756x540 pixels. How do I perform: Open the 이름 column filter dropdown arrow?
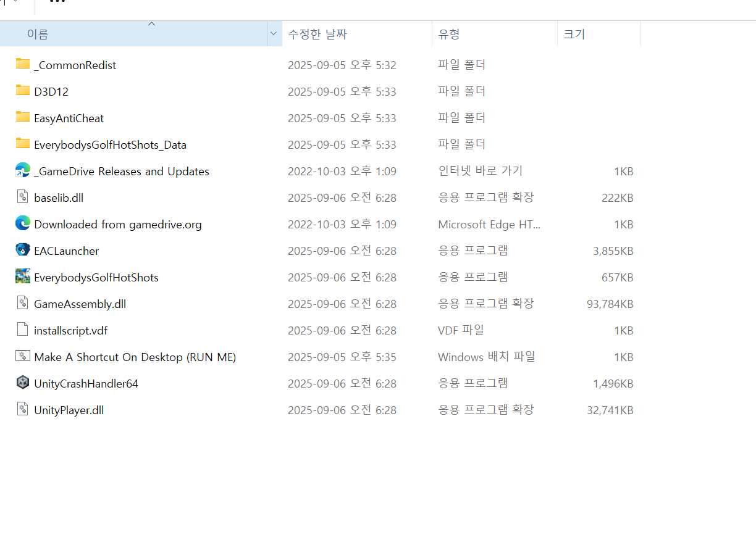pos(274,34)
